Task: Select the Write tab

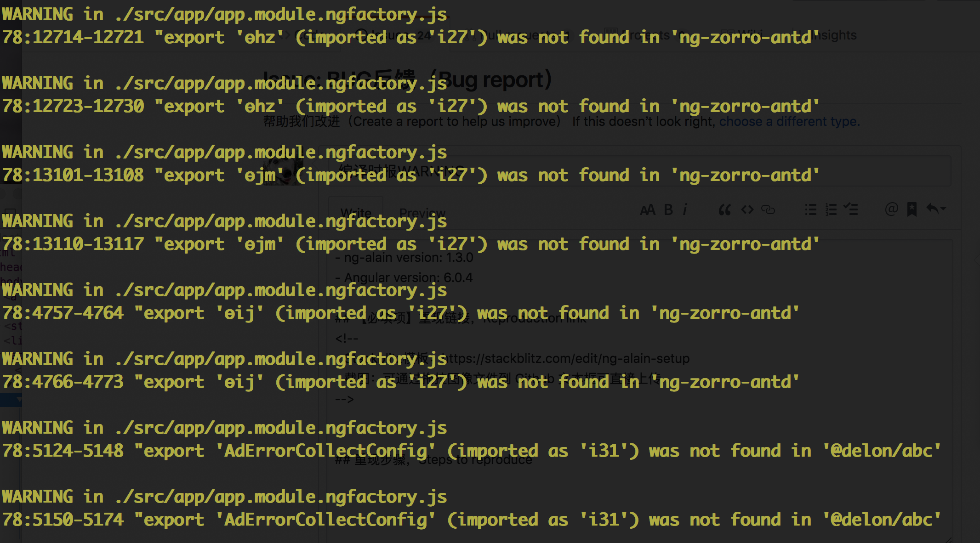Action: [356, 213]
